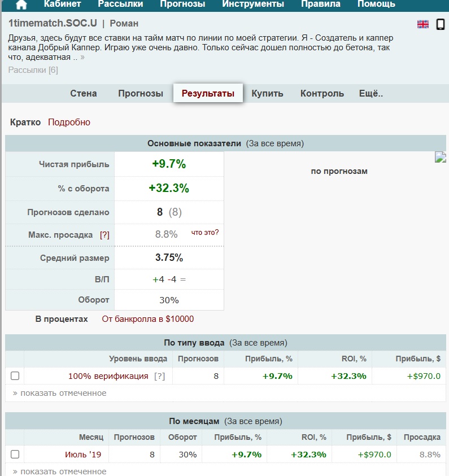Tick the Июль '19 row checkbox
The image size is (449, 476).
click(x=15, y=454)
